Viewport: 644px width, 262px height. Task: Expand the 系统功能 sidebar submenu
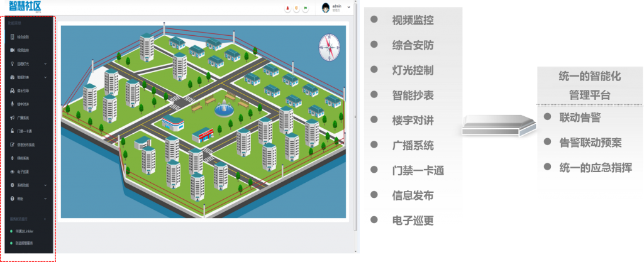pos(46,185)
